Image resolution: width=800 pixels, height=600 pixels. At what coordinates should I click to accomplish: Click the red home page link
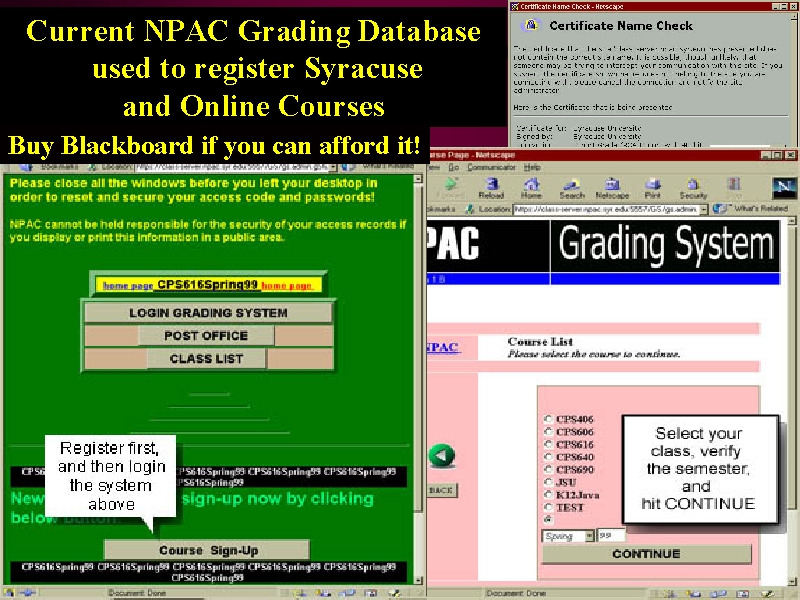pyautogui.click(x=287, y=286)
